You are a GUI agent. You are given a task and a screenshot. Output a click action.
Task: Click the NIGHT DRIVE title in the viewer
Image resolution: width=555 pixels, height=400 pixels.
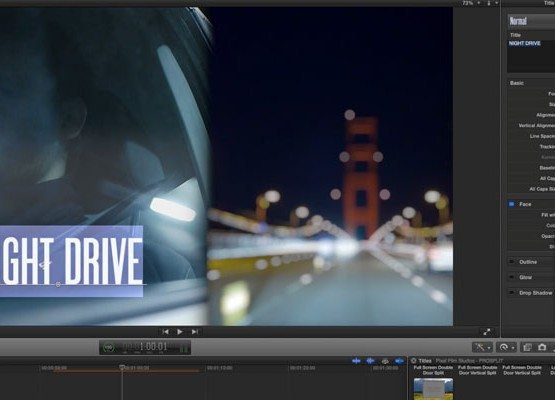[71, 261]
